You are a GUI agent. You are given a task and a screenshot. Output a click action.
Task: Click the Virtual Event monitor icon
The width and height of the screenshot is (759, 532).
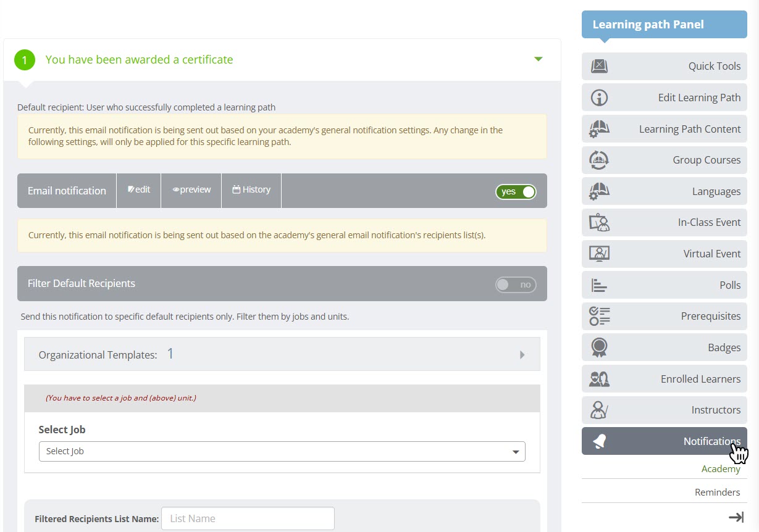click(x=599, y=254)
